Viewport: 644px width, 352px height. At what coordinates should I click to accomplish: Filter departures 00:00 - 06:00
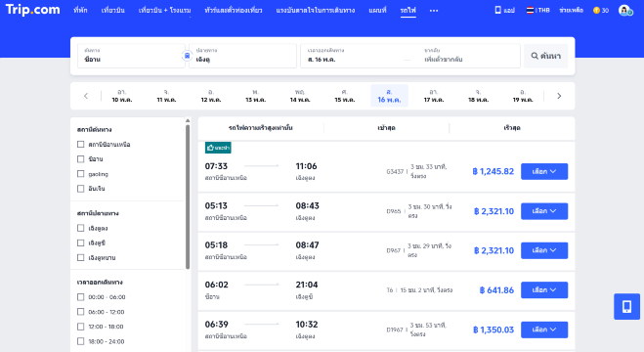pos(80,297)
